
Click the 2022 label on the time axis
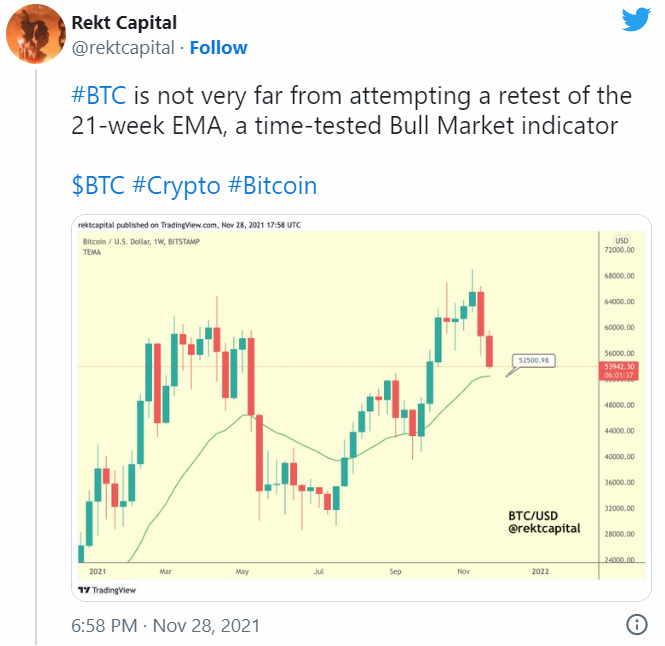[x=540, y=571]
